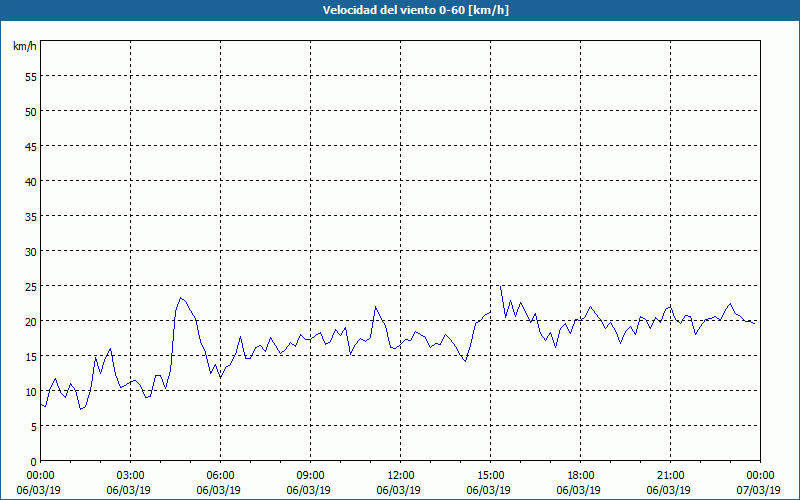Click the '18:00' time label on the x-axis
The height and width of the screenshot is (500, 800).
tap(581, 476)
